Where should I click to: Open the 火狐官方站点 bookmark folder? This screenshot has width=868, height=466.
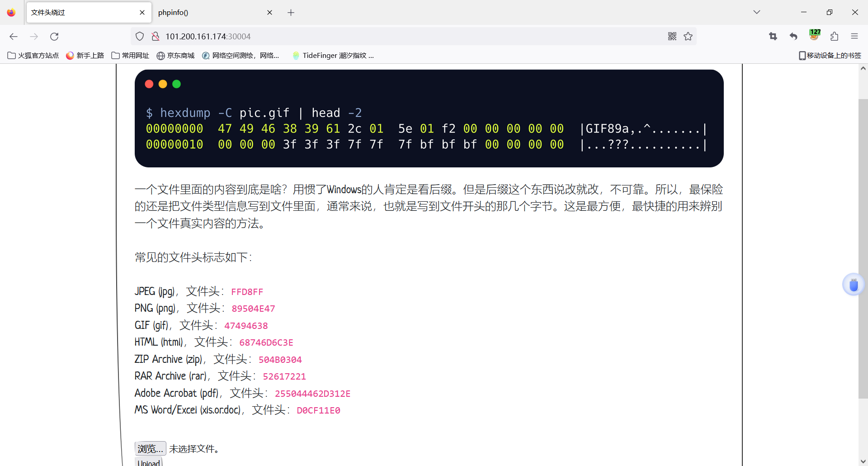coord(33,56)
